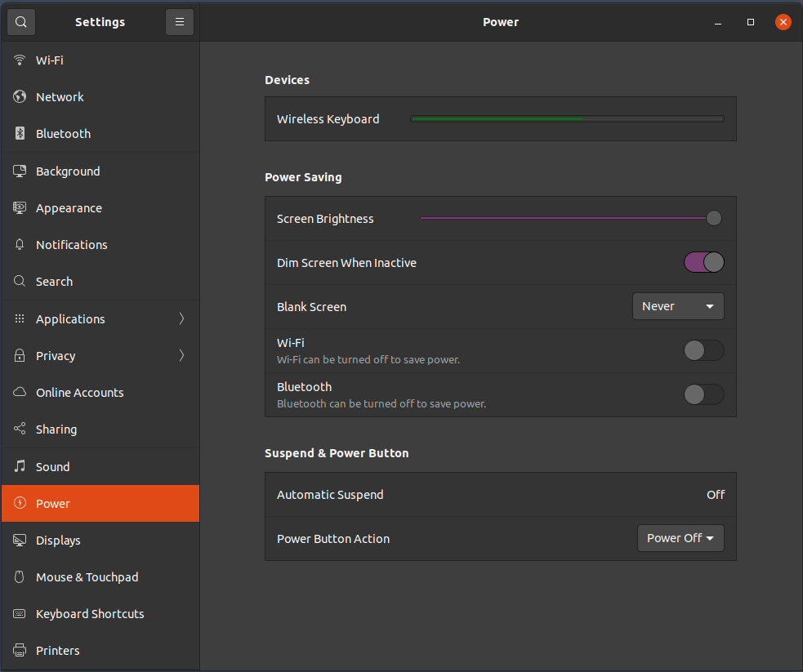The width and height of the screenshot is (803, 672).
Task: Open the Blank Screen dropdown set to Never
Action: tap(678, 307)
